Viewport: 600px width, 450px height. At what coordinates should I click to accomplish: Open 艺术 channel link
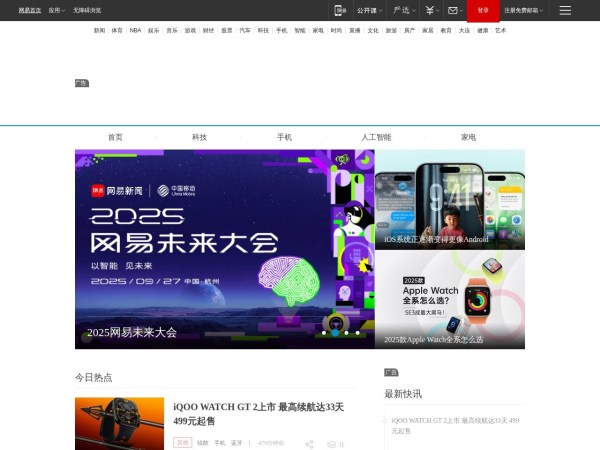click(x=501, y=30)
